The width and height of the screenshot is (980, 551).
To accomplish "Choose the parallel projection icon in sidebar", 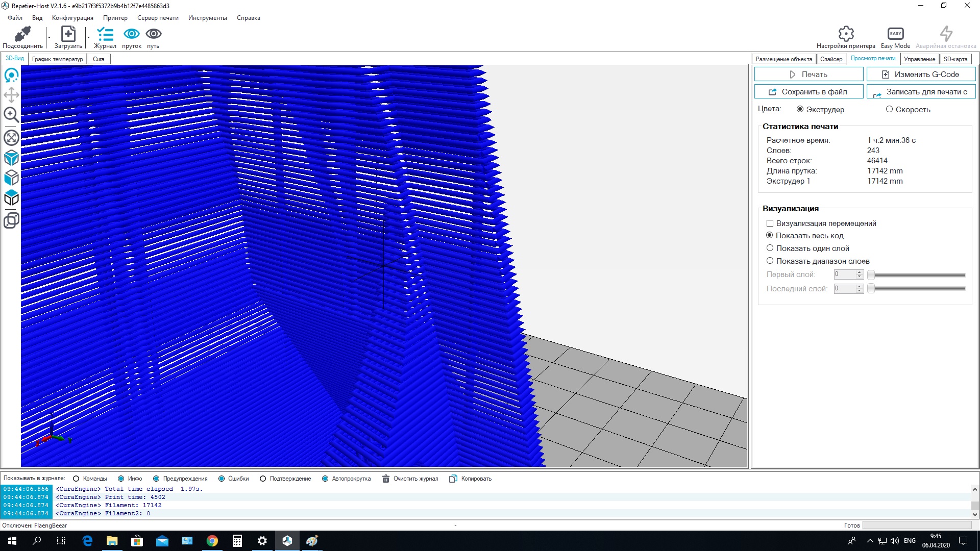I will pyautogui.click(x=11, y=220).
